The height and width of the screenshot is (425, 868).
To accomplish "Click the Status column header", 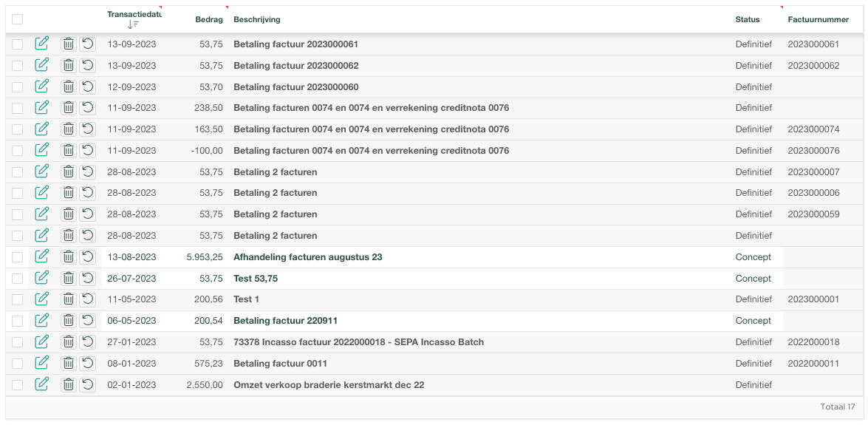I will 747,19.
